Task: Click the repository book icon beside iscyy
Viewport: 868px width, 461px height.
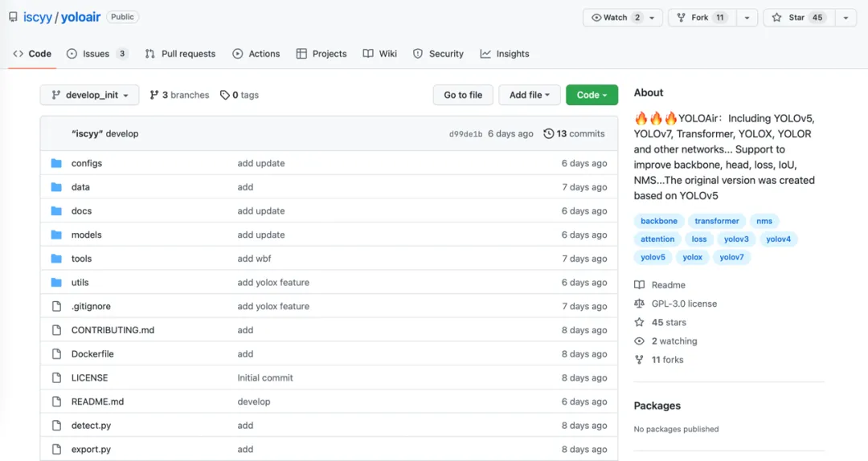Action: click(14, 17)
